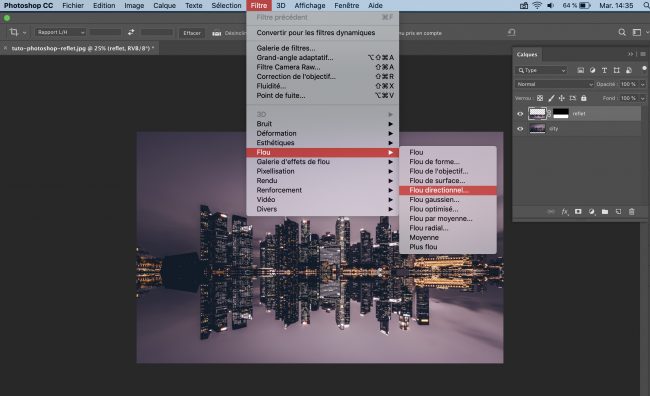
Task: Create new fill or adjustment layer icon
Action: (592, 212)
